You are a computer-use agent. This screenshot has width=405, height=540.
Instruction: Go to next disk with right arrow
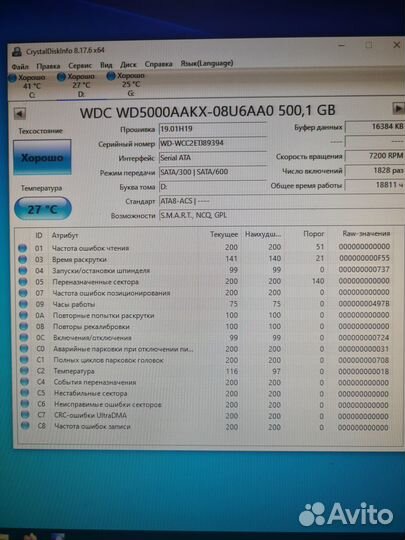click(398, 108)
